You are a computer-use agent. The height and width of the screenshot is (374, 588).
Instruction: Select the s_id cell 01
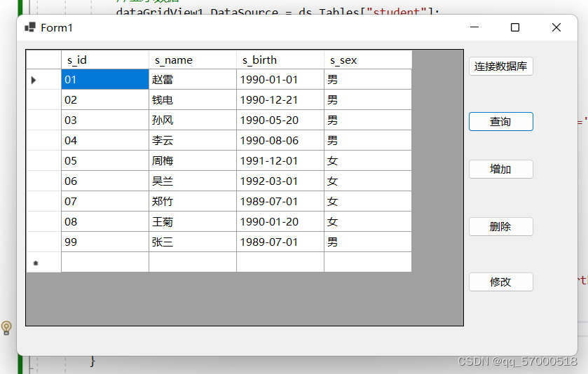[105, 79]
